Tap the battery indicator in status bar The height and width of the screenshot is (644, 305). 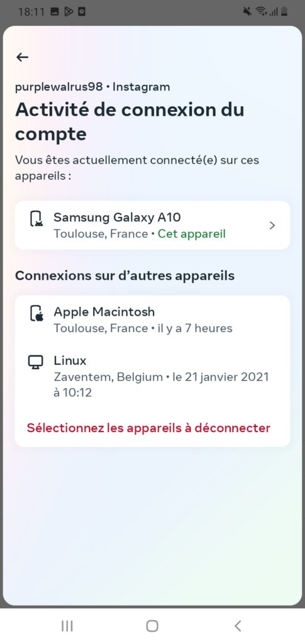click(284, 11)
